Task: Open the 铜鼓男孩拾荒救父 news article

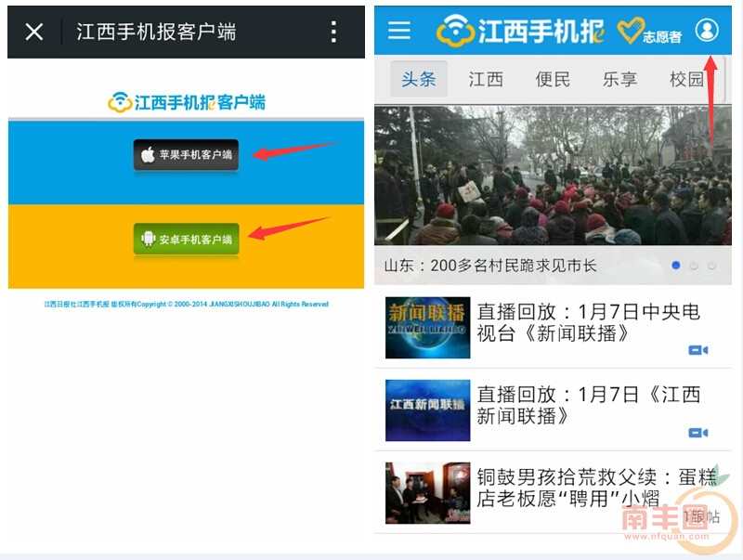Action: pyautogui.click(x=594, y=488)
